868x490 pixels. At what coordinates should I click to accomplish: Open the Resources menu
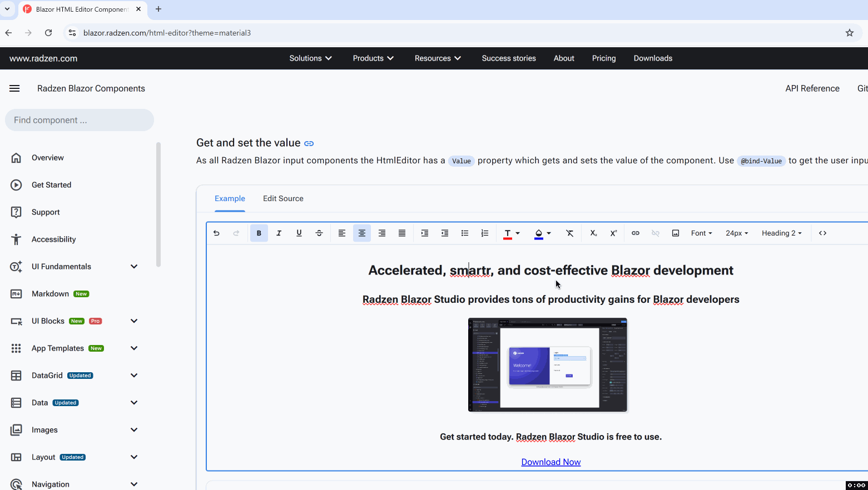click(438, 58)
